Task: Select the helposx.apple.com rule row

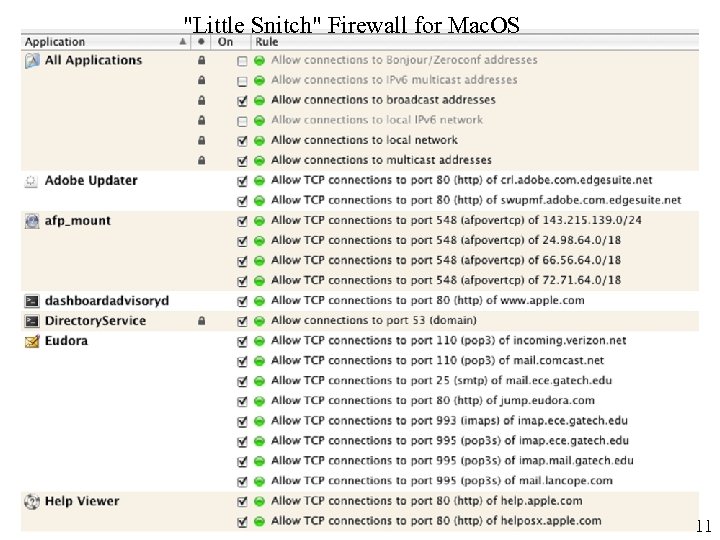Action: tap(436, 520)
